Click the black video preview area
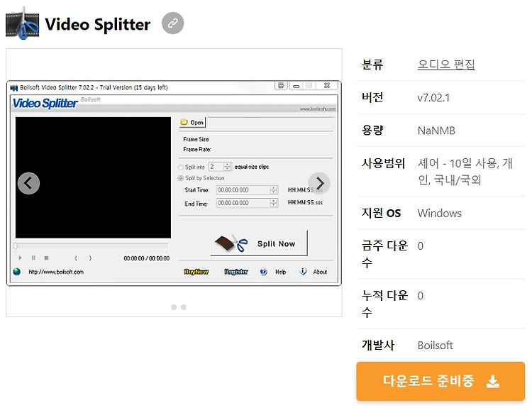This screenshot has width=532, height=408. click(x=93, y=177)
